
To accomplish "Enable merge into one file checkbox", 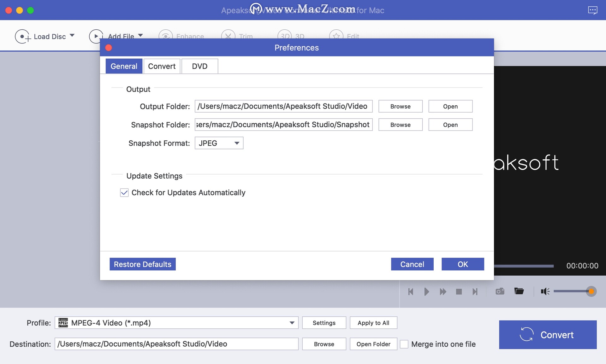I will (404, 344).
